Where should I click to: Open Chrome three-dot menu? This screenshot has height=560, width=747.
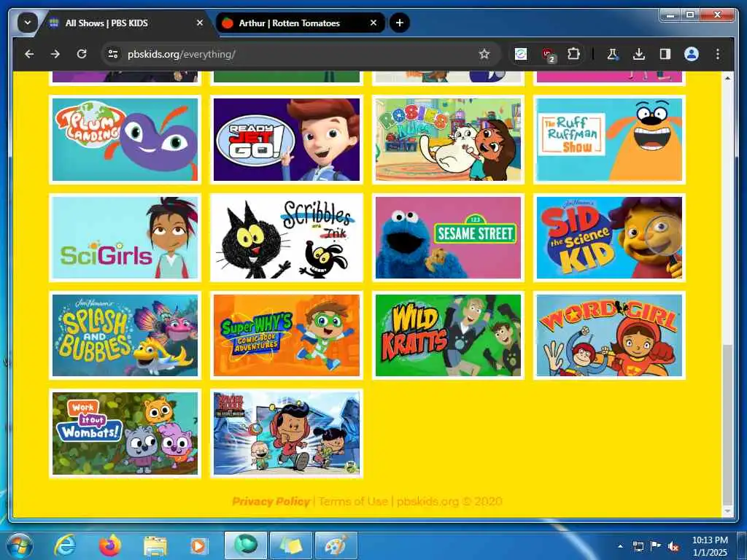(x=718, y=54)
